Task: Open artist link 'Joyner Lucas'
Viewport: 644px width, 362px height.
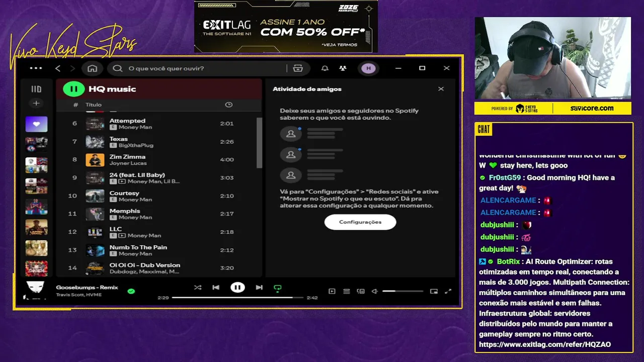Action: 128,163
